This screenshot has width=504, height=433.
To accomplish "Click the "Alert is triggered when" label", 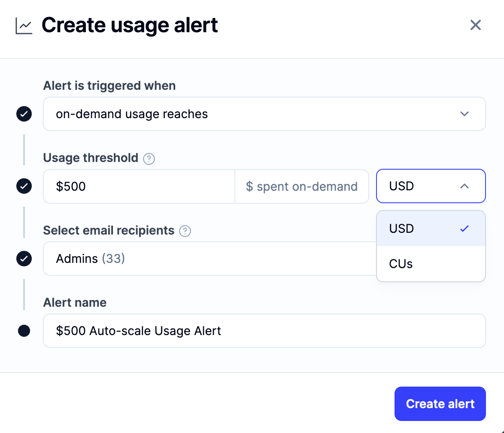I will tap(109, 86).
